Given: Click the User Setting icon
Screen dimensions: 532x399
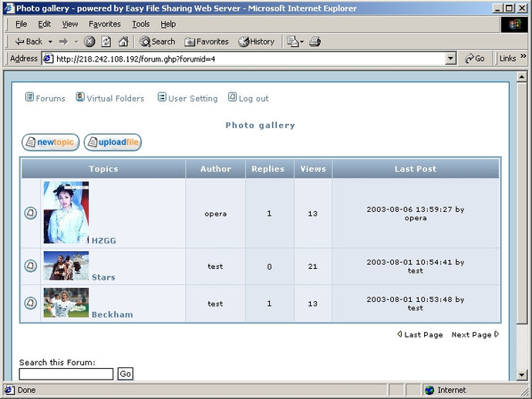Looking at the screenshot, I should (162, 97).
